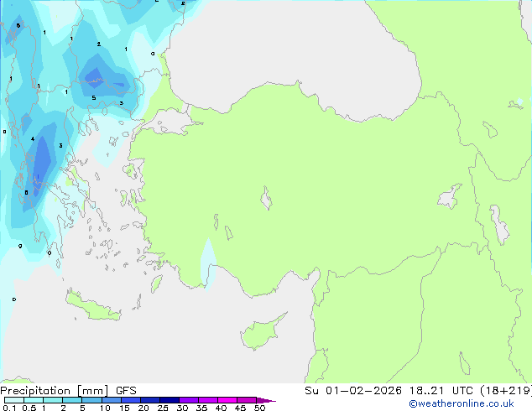Click the 'GFS' model label
This screenshot has width=532, height=411.
pos(126,391)
